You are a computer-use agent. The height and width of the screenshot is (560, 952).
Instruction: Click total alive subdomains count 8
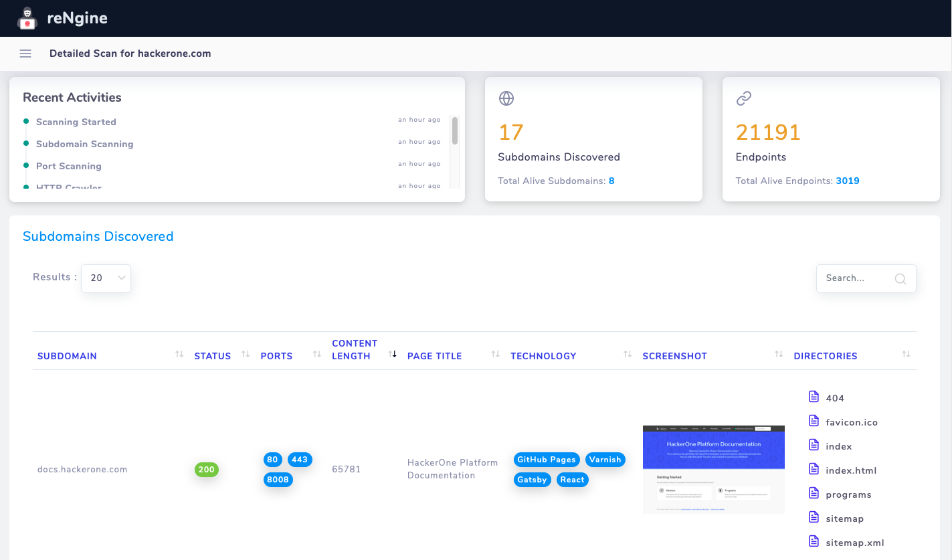[611, 181]
